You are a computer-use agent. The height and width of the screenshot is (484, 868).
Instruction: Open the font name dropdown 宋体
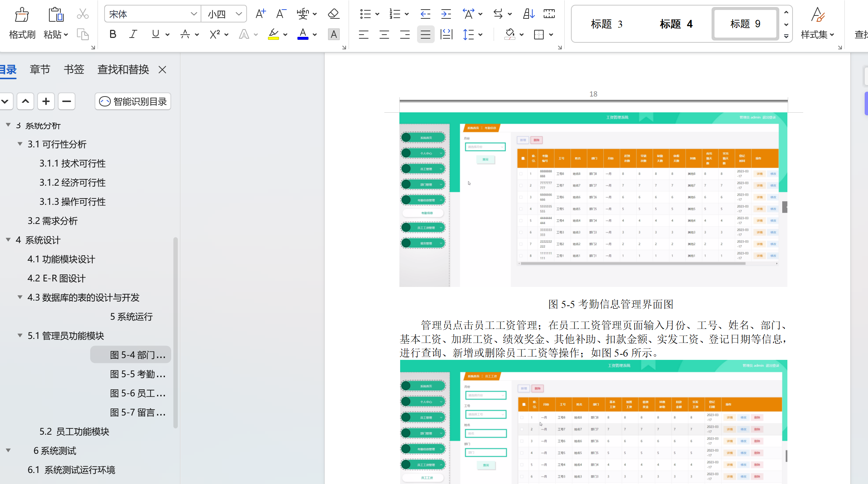[194, 14]
